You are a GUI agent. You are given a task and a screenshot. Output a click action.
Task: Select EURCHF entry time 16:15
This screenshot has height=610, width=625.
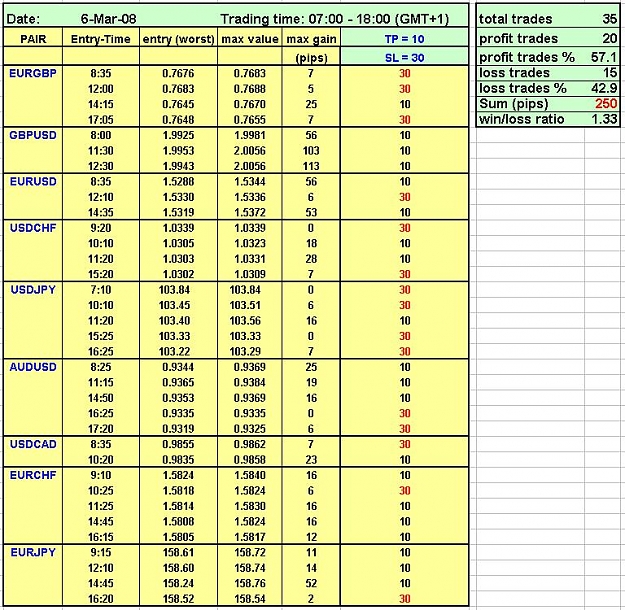[100, 537]
